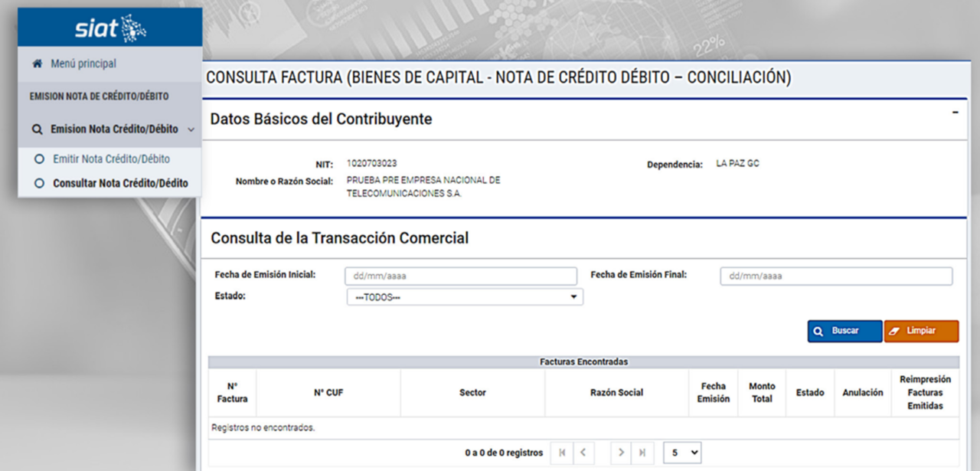The image size is (980, 471).
Task: Select the Emitir Nota Crédito/Débito circle bullet
Action: point(39,159)
